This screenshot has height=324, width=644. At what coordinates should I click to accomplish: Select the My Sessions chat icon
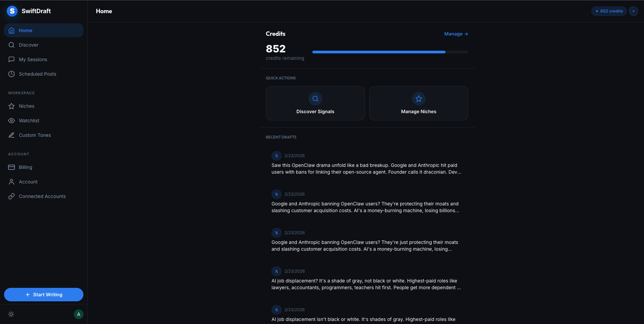(x=11, y=59)
